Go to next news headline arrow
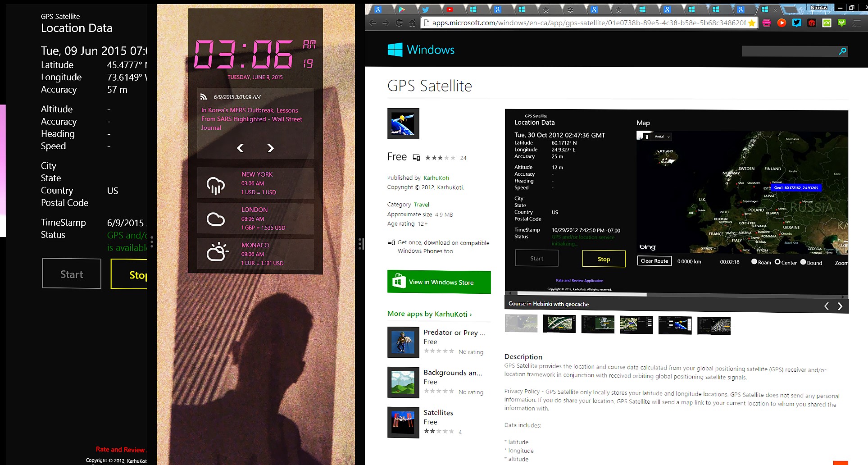 click(x=270, y=148)
